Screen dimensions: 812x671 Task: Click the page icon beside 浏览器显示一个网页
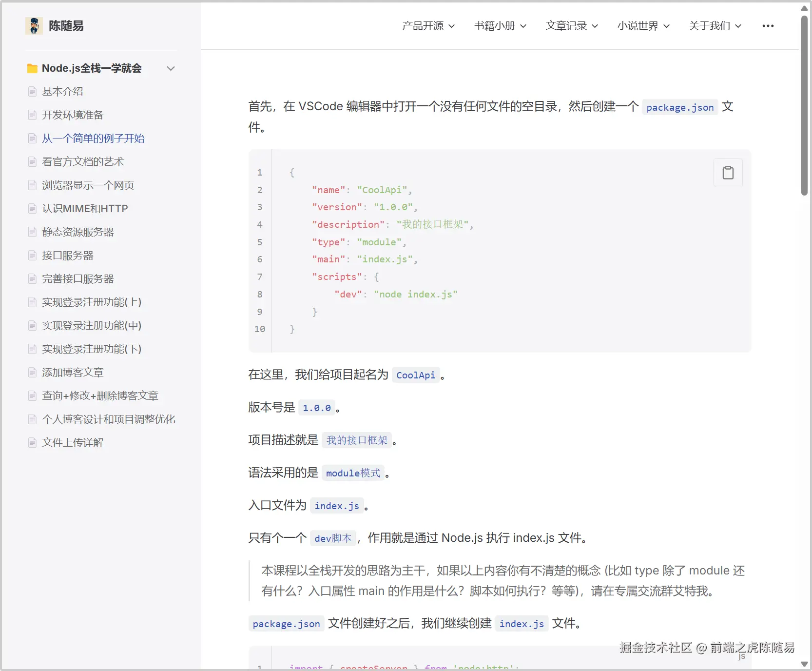[32, 185]
